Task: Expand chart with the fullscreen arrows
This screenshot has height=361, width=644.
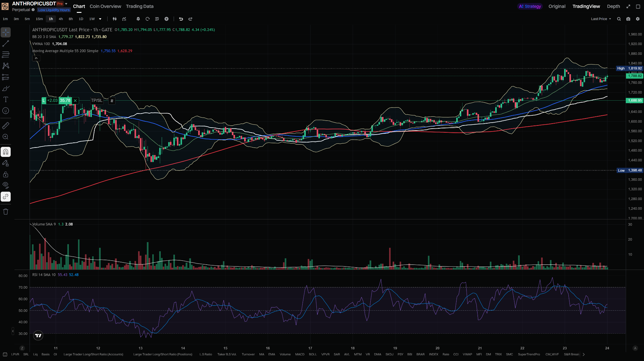Action: click(628, 6)
